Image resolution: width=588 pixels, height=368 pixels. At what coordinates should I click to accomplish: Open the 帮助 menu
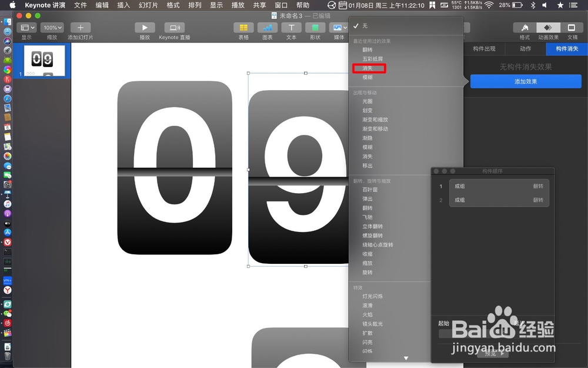tap(303, 5)
